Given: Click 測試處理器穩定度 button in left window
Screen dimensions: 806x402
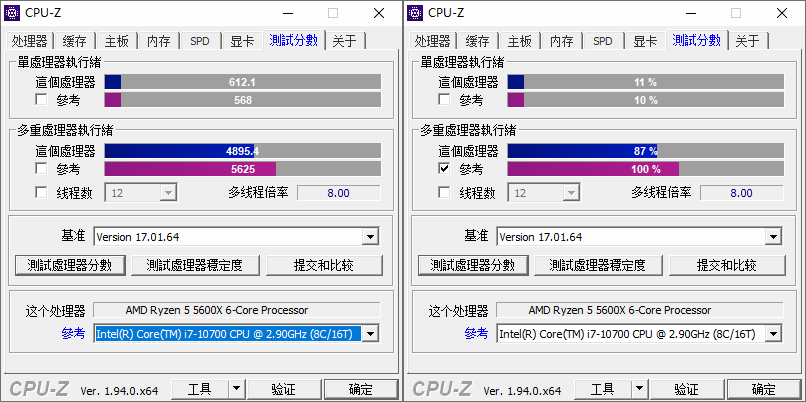Looking at the screenshot, I should (x=195, y=265).
